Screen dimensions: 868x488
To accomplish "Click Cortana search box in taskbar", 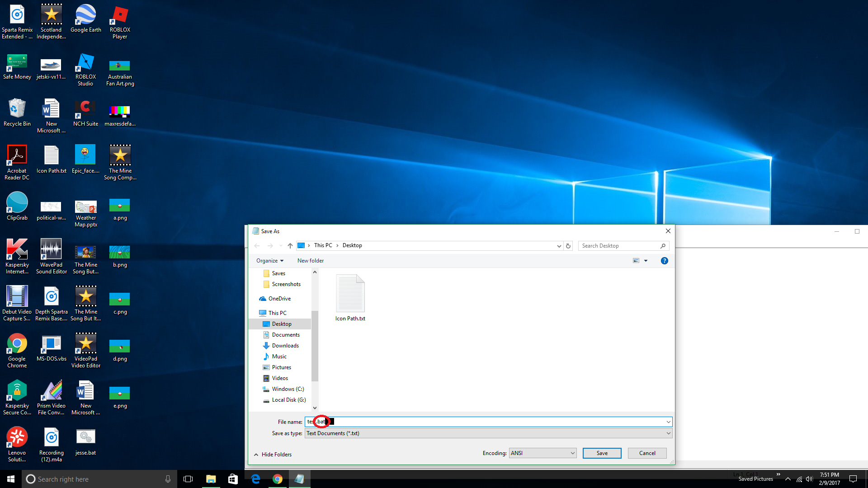I will pyautogui.click(x=99, y=479).
